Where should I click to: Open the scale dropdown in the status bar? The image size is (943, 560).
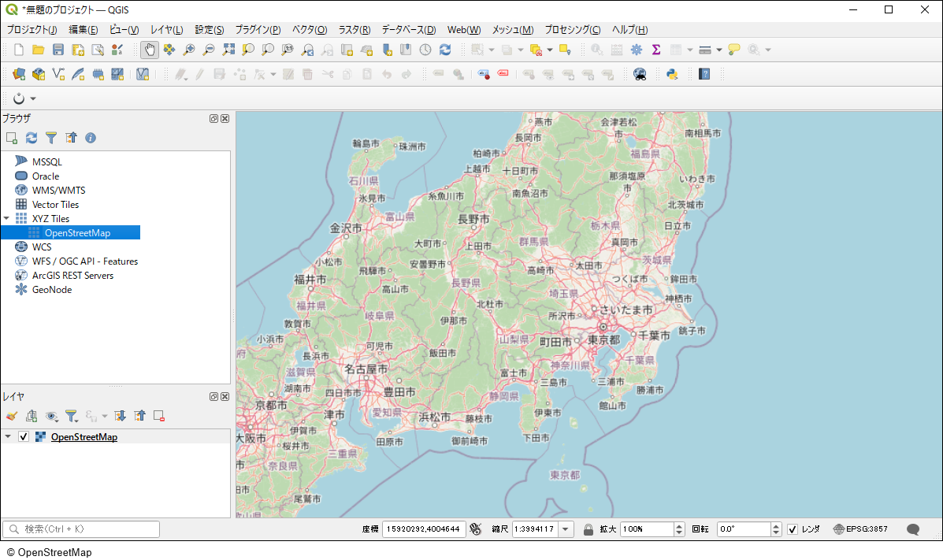coord(566,529)
